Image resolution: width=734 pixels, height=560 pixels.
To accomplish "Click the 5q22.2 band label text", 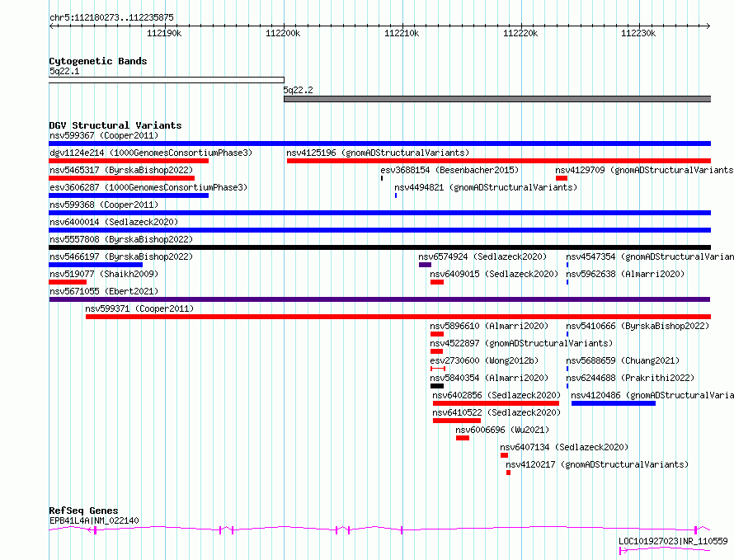I will [x=299, y=90].
